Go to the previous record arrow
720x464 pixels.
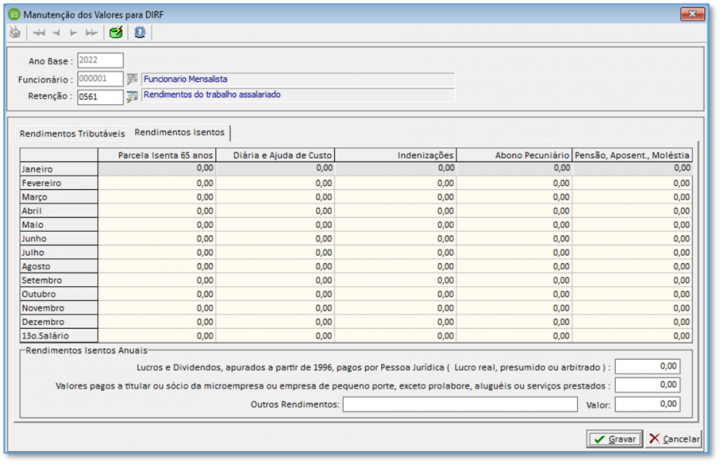(57, 32)
